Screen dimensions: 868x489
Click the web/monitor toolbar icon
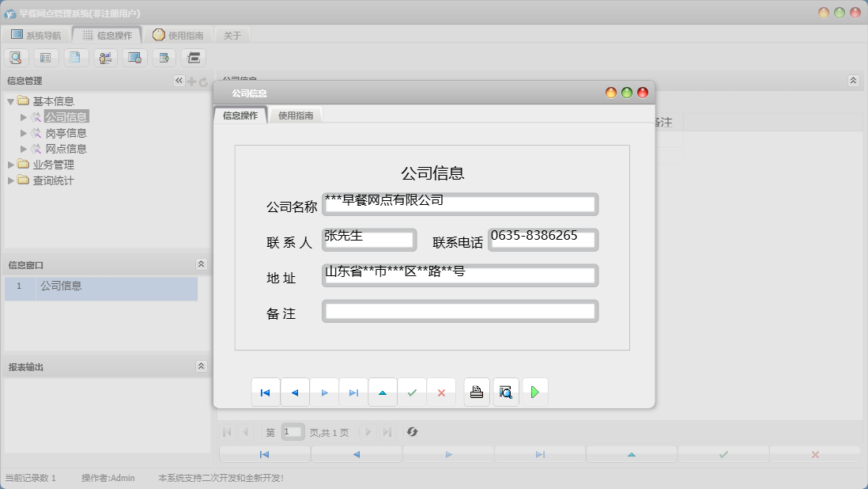point(134,57)
